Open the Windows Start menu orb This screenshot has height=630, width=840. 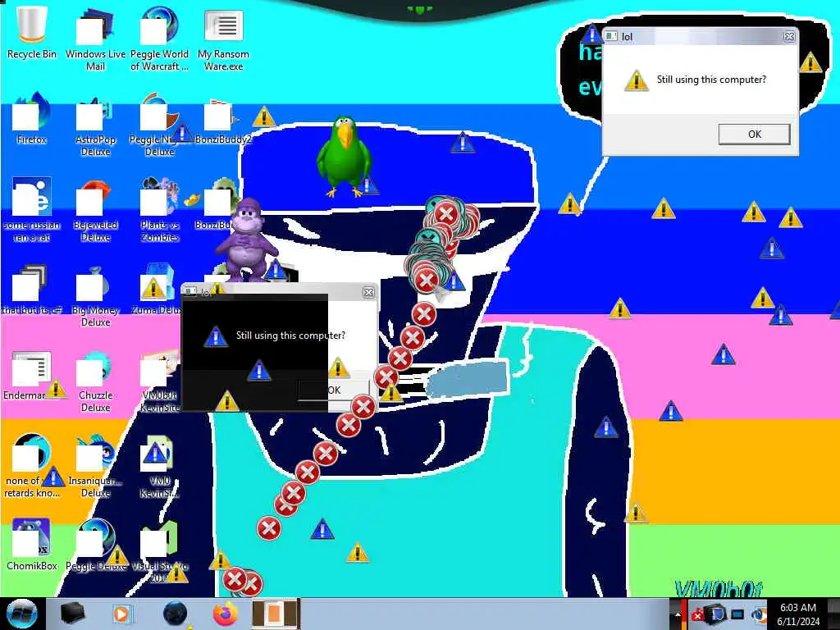click(x=21, y=614)
